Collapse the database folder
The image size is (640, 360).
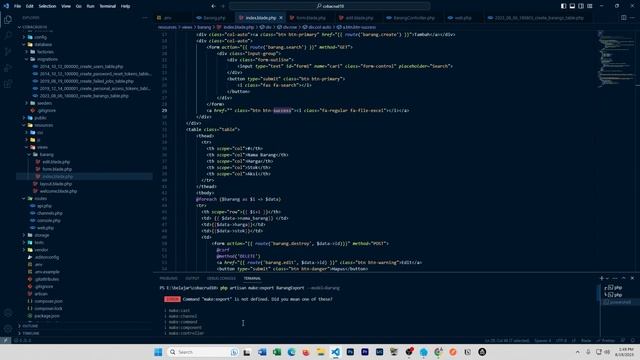pyautogui.click(x=43, y=44)
